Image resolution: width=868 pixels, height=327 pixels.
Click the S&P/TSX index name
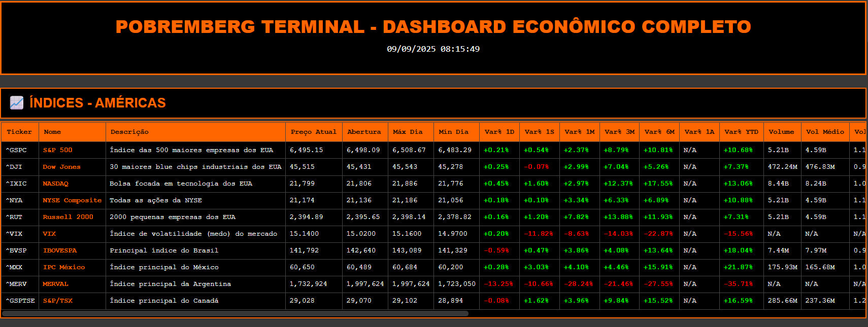57,301
